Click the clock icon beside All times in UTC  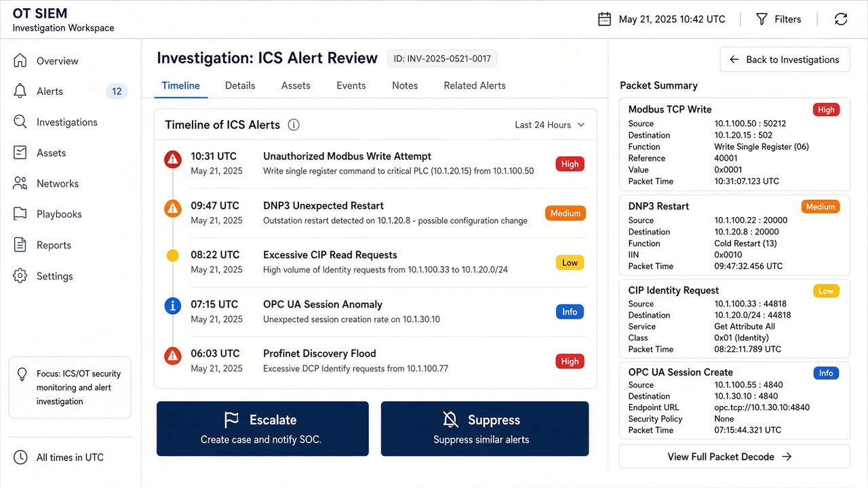(21, 457)
